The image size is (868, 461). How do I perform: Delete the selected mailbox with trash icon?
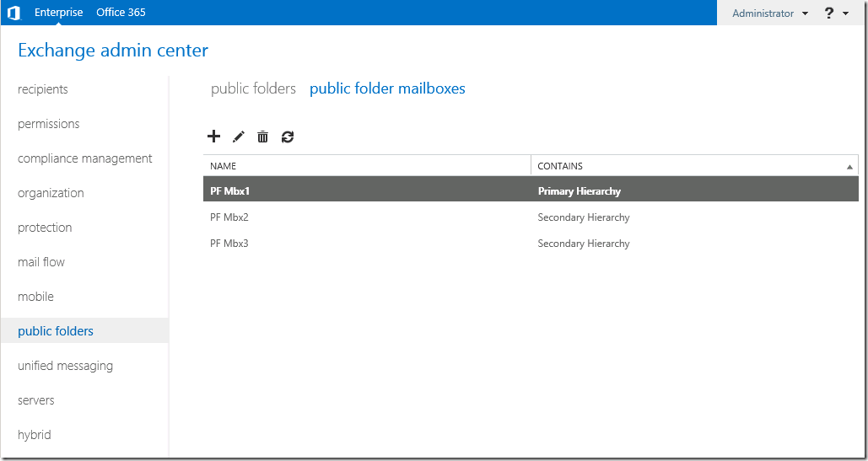coord(262,137)
